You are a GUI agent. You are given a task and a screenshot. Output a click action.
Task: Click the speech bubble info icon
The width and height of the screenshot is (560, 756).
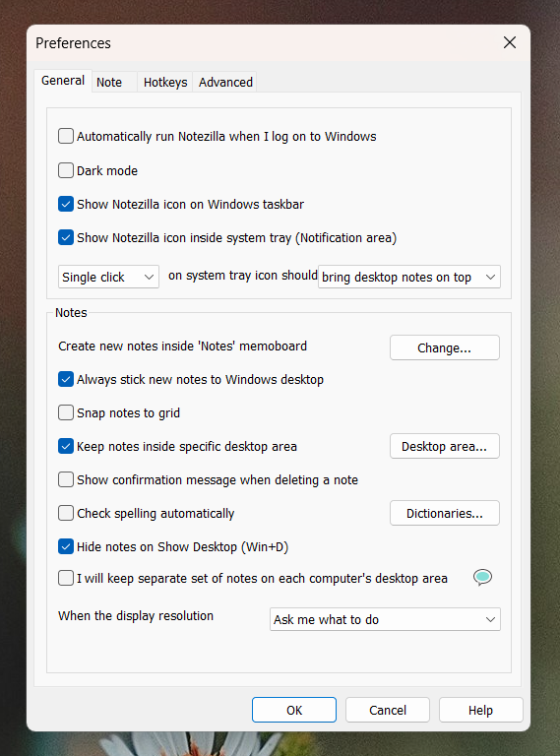coord(482,577)
